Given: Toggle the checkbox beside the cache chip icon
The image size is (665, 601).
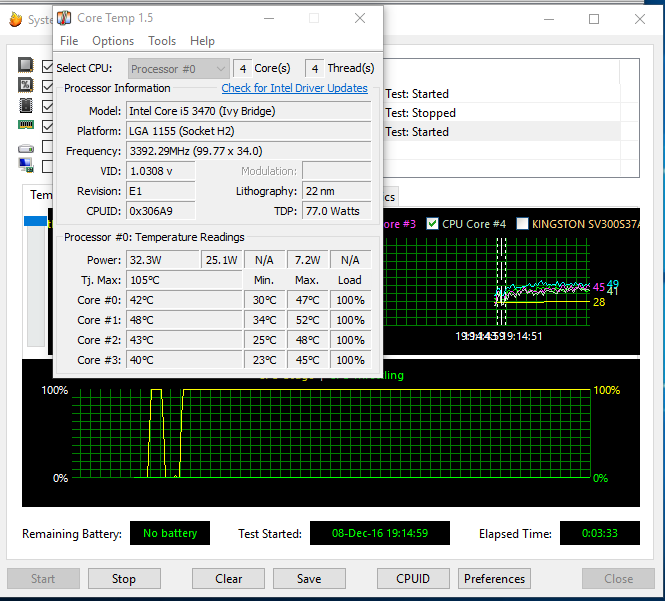Looking at the screenshot, I should click(x=48, y=106).
